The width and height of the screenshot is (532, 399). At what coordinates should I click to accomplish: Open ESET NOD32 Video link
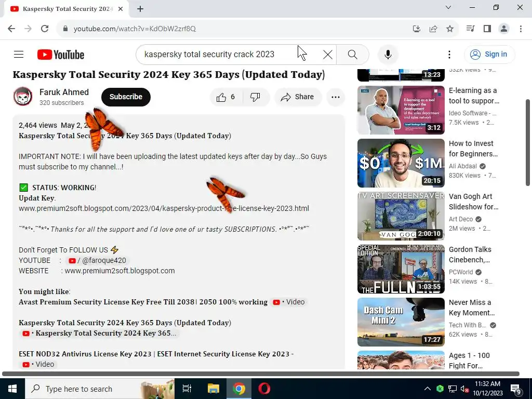(x=37, y=364)
